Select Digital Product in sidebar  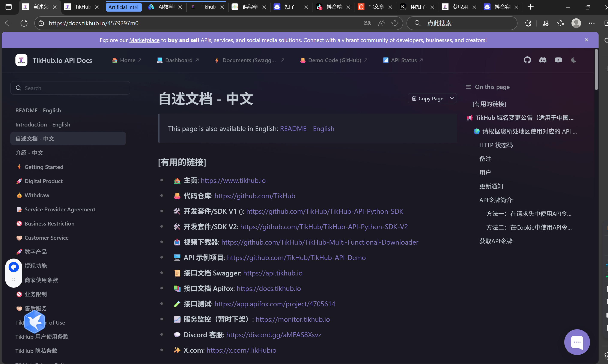[x=68, y=181]
